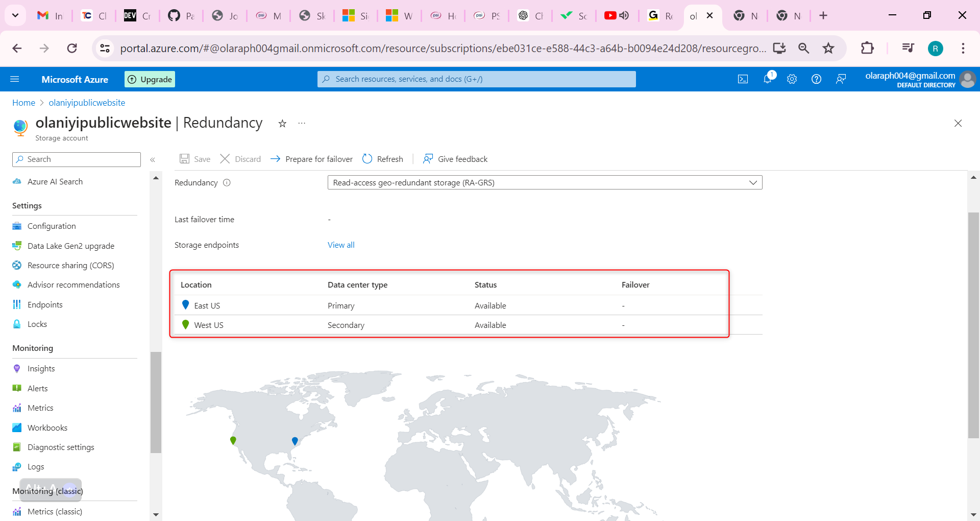
Task: Select Diagnostic settings menu item
Action: point(61,447)
